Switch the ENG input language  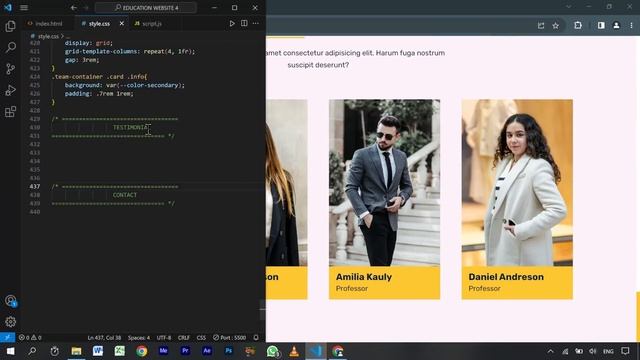tap(608, 351)
